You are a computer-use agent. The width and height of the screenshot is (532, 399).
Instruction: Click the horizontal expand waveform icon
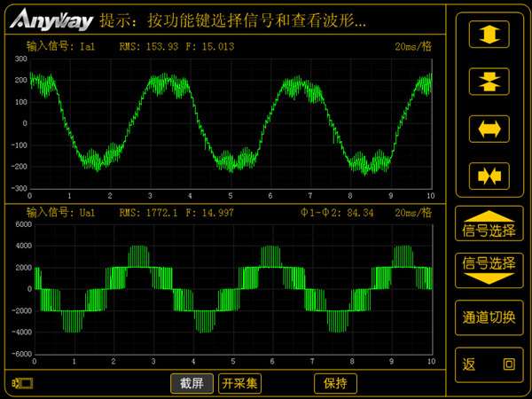489,129
